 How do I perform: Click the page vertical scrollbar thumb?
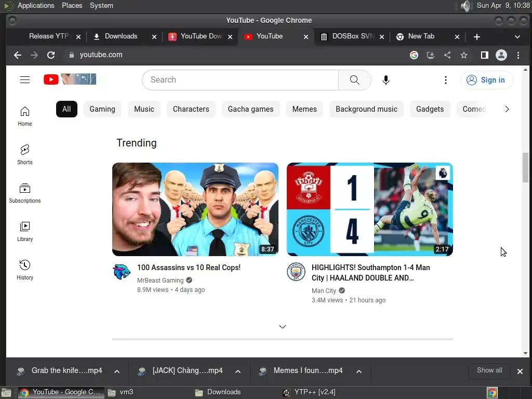pyautogui.click(x=525, y=168)
